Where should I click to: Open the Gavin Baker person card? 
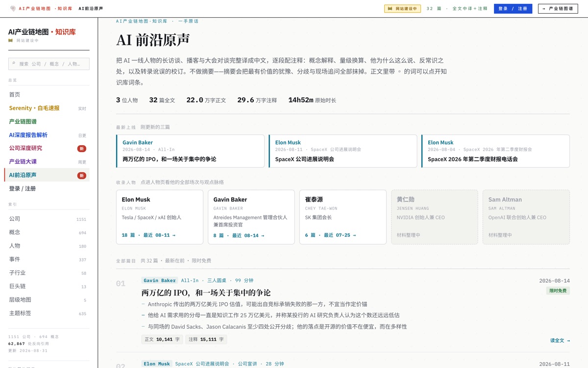click(x=251, y=217)
